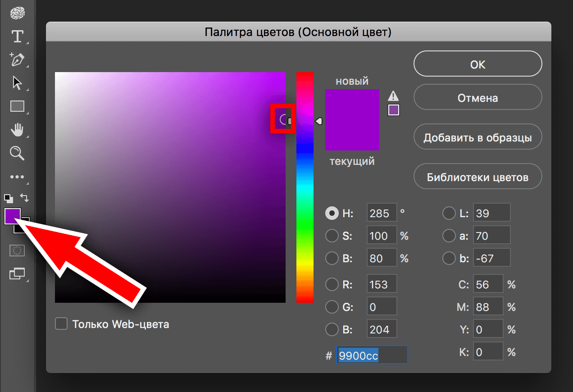Select the Rectangle tool

[x=17, y=106]
